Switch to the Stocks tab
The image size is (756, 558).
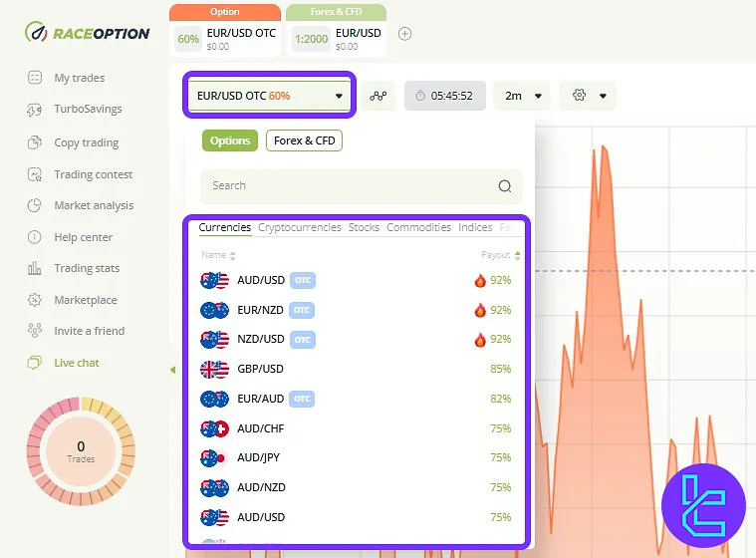[x=364, y=227]
